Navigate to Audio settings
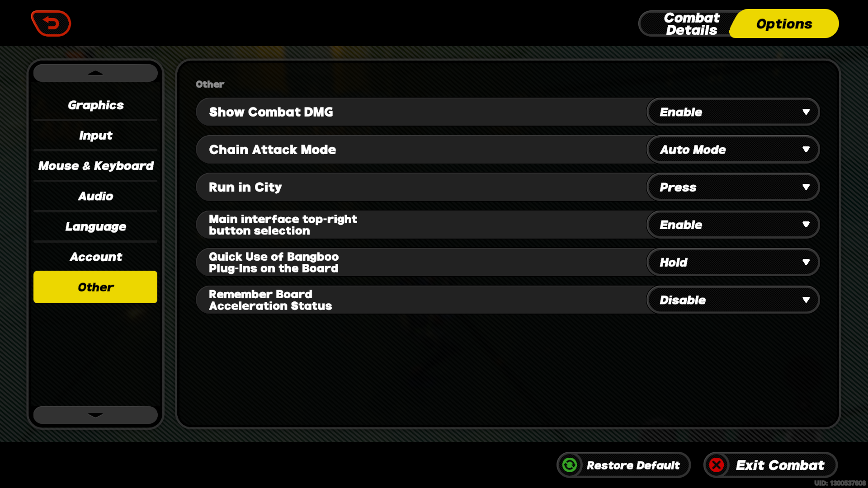The width and height of the screenshot is (868, 488). point(95,196)
